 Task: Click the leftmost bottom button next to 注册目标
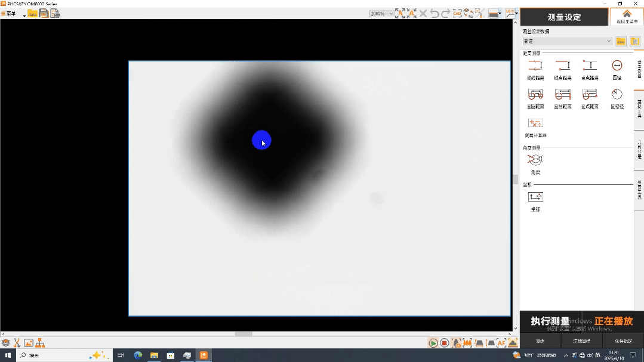click(541, 341)
